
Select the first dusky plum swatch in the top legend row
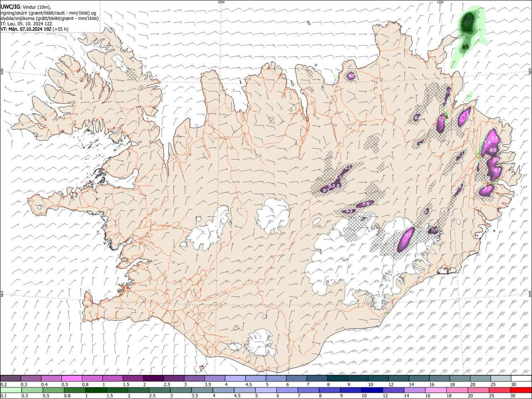pyautogui.click(x=11, y=378)
